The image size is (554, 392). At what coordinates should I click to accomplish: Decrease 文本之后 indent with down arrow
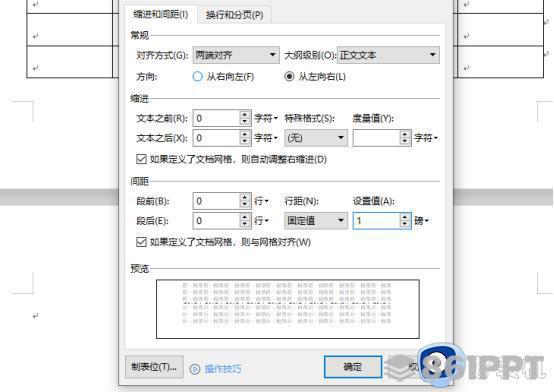[x=245, y=142]
